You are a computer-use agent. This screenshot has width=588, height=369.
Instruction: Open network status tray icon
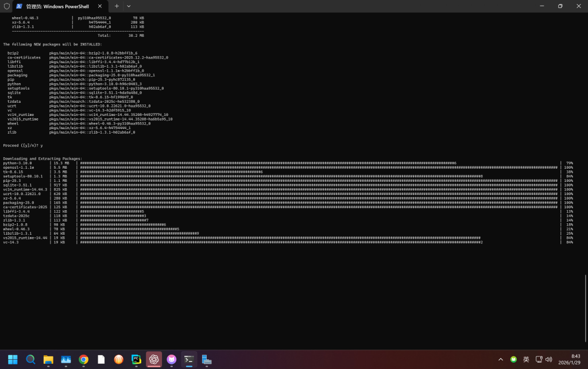(539, 360)
